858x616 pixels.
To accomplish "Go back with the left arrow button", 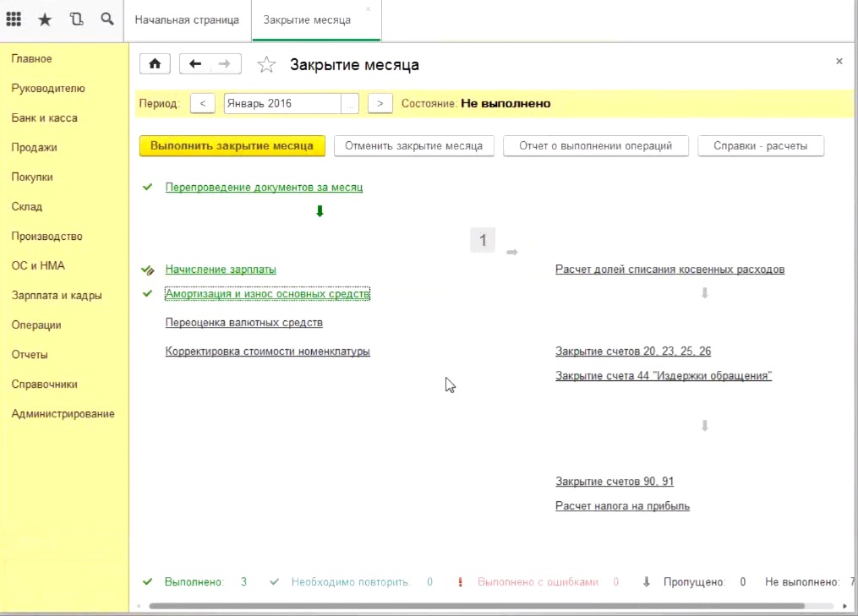I will point(194,64).
